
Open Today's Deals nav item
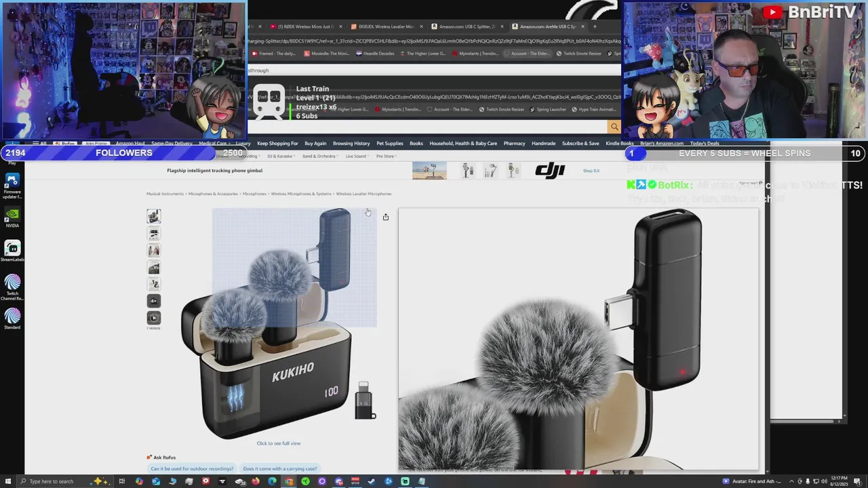[x=705, y=144]
